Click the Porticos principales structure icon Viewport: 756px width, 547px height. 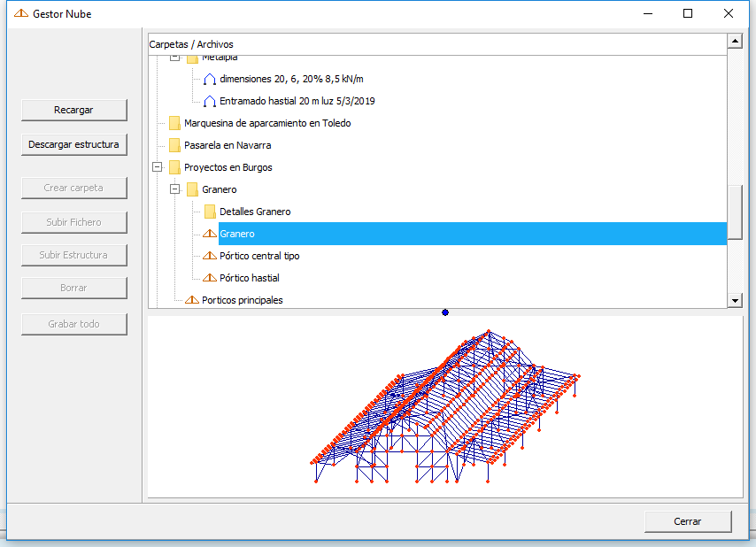192,300
